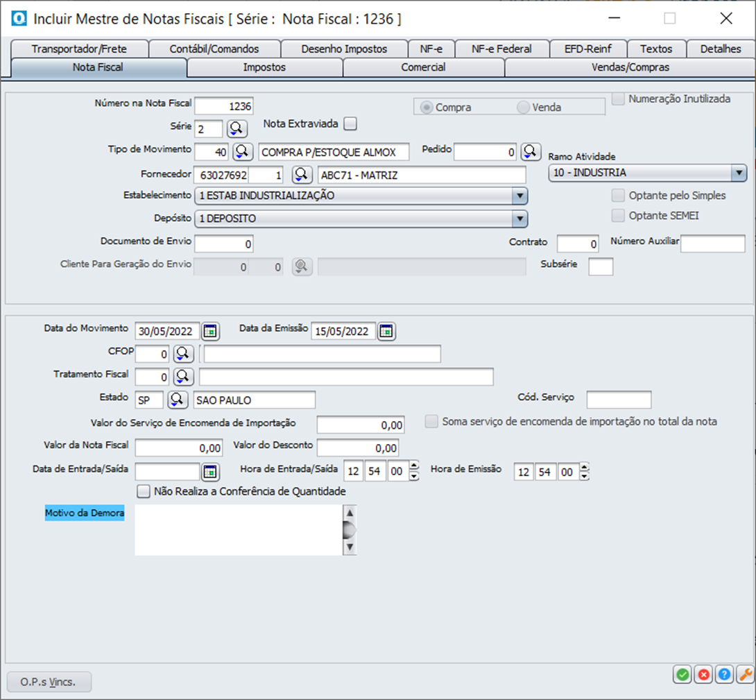This screenshot has height=700, width=756.
Task: Toggle Numeração Inutilizada checkbox
Action: point(618,99)
